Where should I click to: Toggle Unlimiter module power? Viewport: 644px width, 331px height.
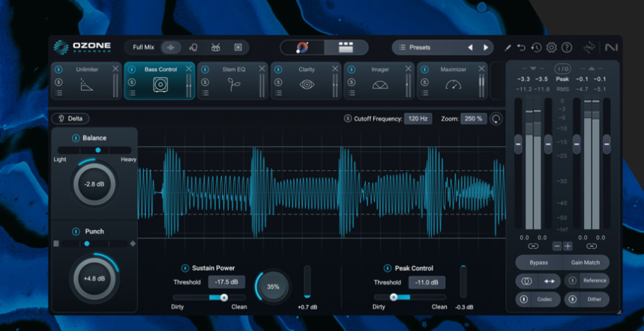(x=58, y=70)
